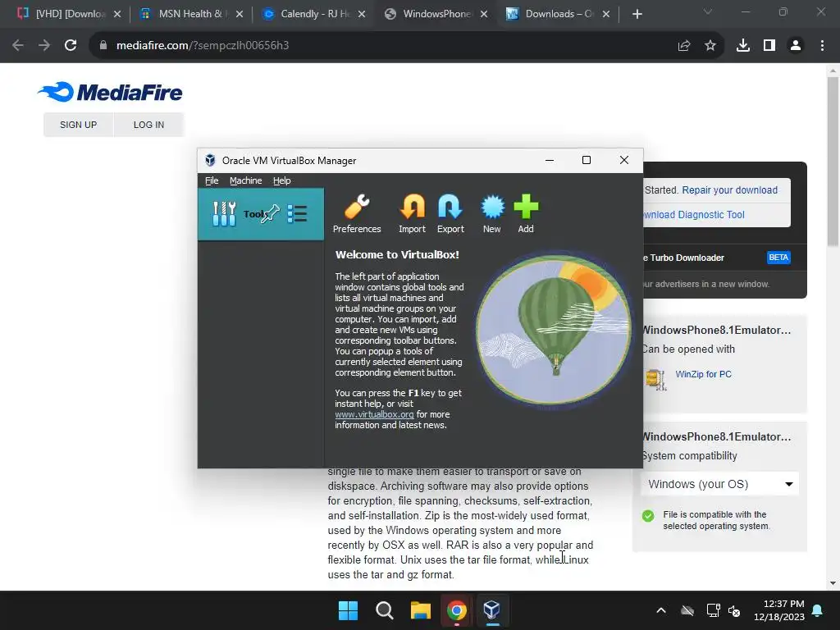The height and width of the screenshot is (630, 840).
Task: Open taskbar Search
Action: [384, 610]
